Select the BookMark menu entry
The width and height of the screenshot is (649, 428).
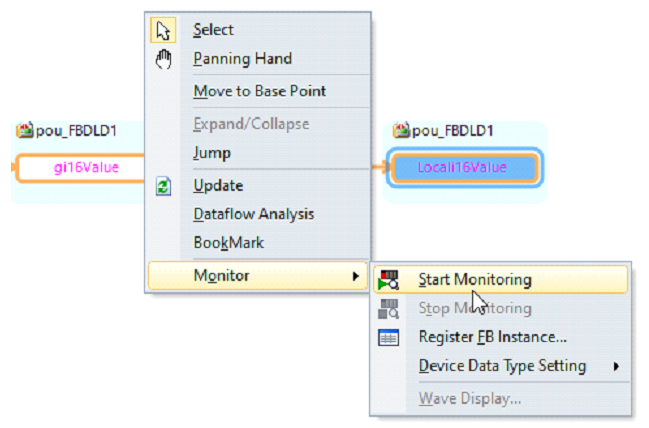[228, 243]
